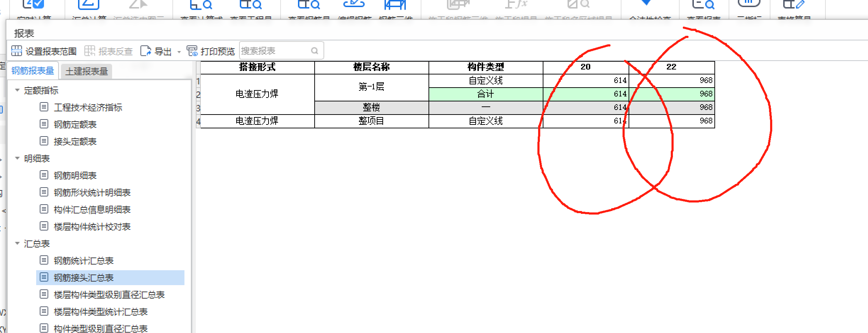This screenshot has width=868, height=333.
Task: Select the 第-1层 floor cell
Action: point(371,87)
